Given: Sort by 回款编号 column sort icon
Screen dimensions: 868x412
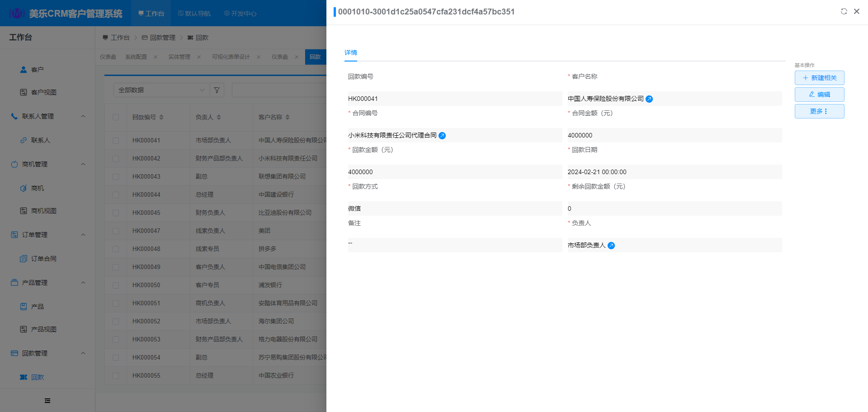Looking at the screenshot, I should pyautogui.click(x=161, y=117).
